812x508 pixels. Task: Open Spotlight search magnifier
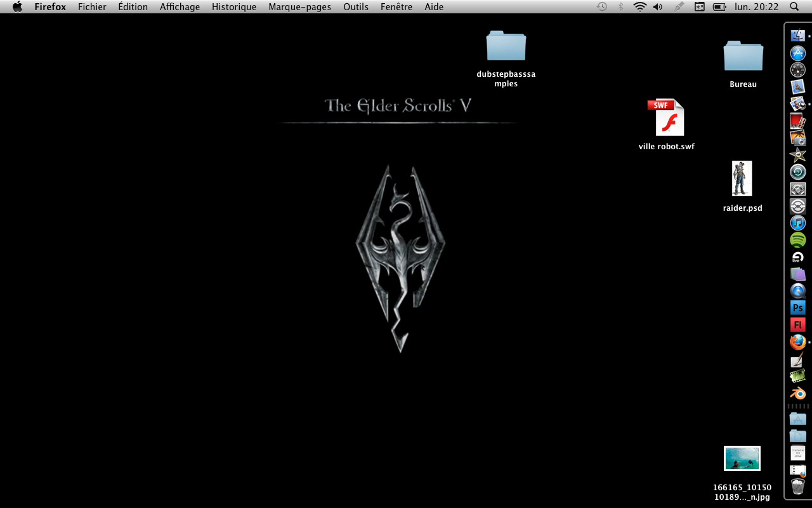(x=794, y=6)
